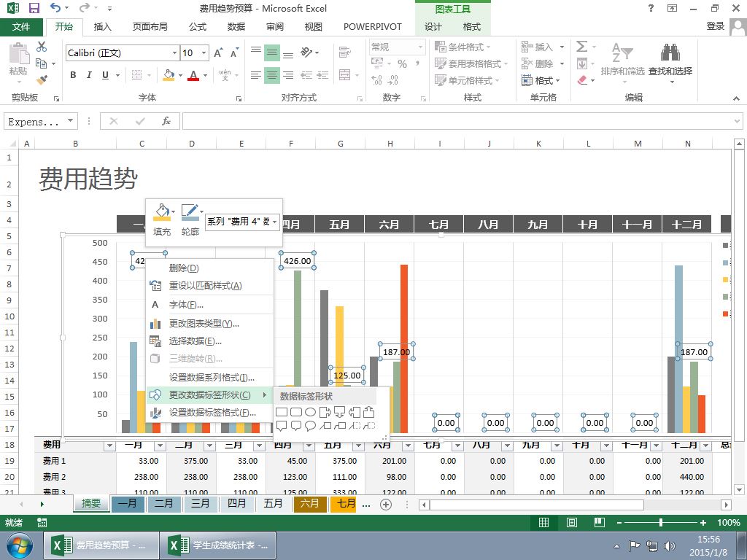Toggle Italic formatting
The image size is (747, 560).
88,75
